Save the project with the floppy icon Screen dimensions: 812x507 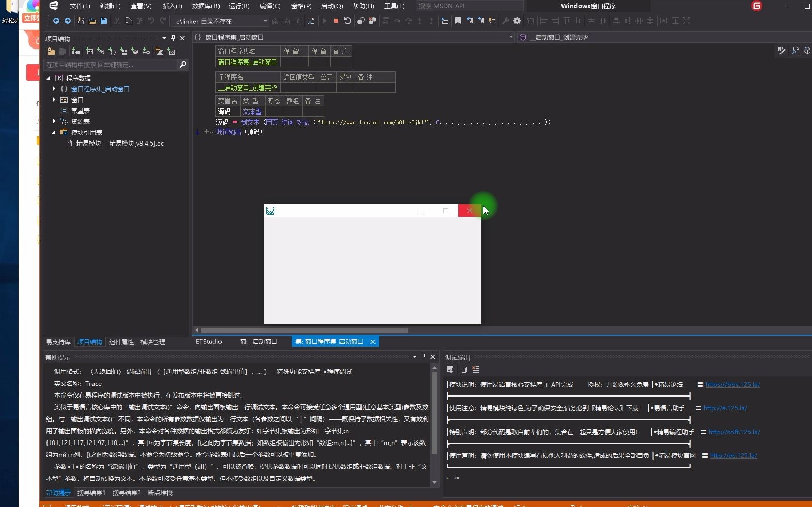pos(103,21)
